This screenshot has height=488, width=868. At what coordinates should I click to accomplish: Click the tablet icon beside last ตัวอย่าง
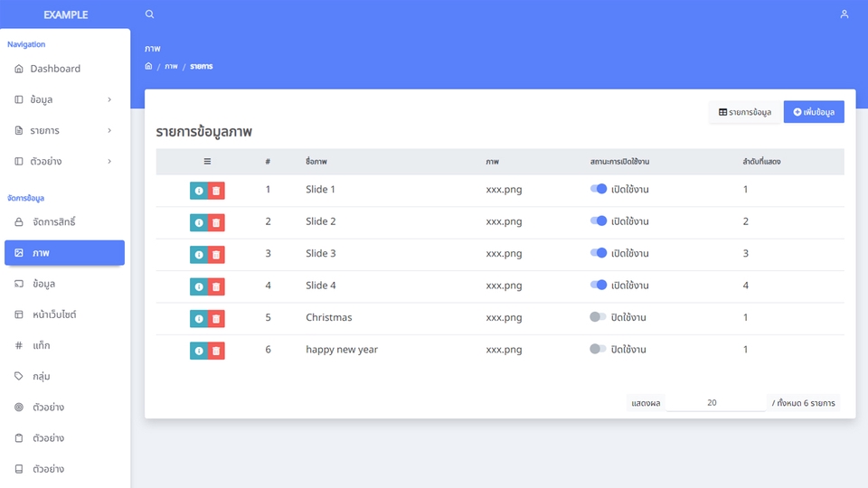coord(19,469)
